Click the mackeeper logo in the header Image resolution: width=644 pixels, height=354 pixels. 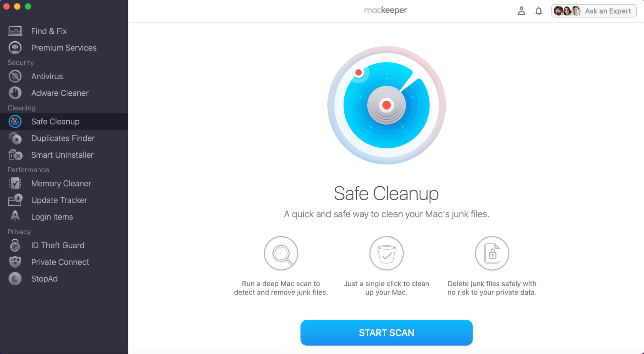coord(385,10)
